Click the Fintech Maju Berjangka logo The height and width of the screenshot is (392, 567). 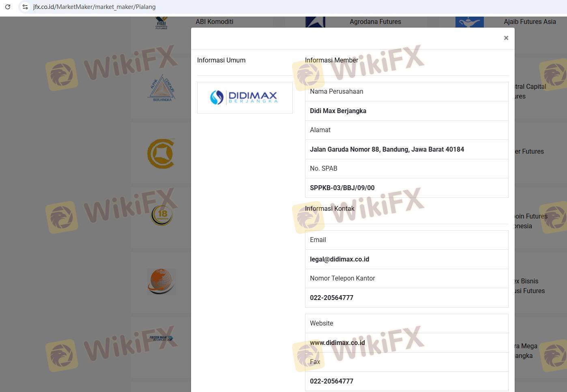click(161, 338)
